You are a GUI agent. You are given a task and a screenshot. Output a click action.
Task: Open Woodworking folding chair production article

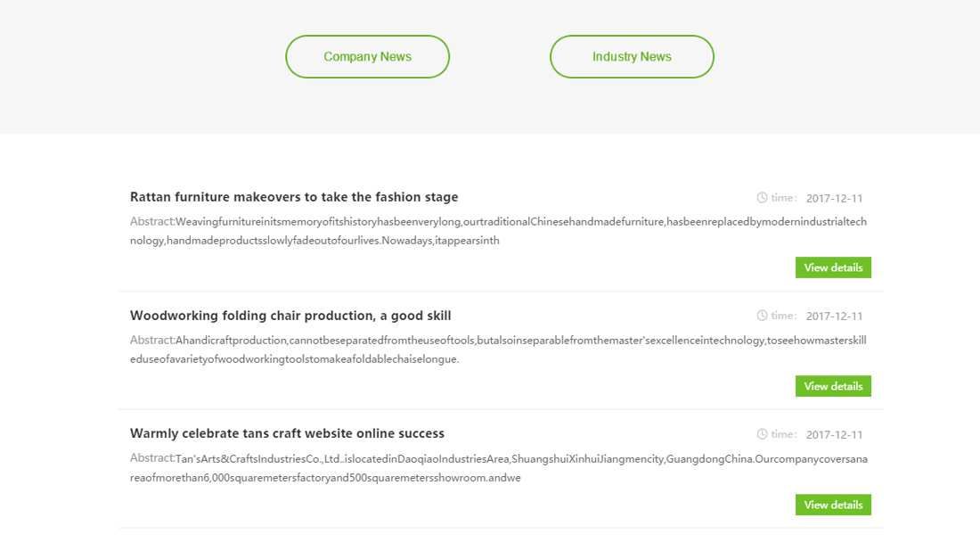point(290,316)
